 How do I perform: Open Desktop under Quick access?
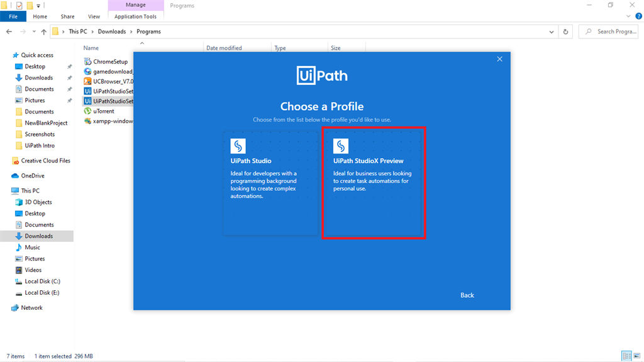click(35, 67)
